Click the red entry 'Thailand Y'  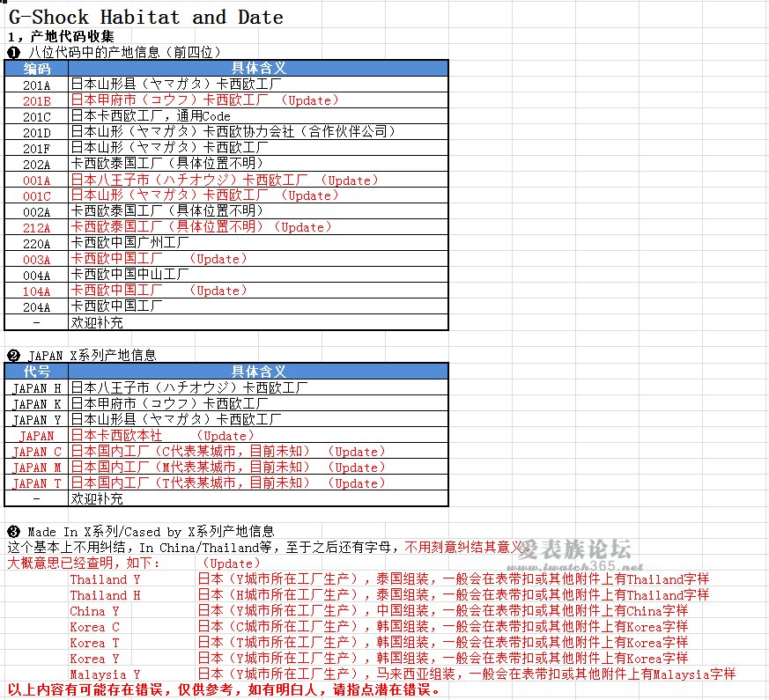tap(105, 578)
